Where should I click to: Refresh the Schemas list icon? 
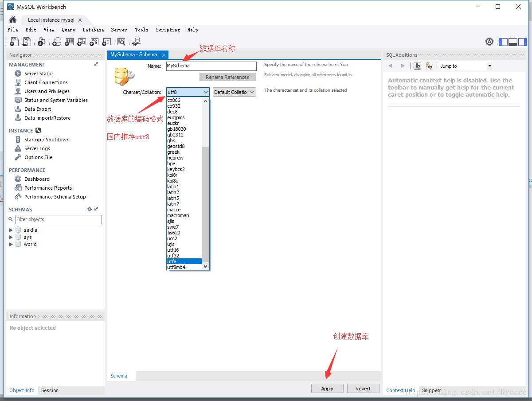90,209
